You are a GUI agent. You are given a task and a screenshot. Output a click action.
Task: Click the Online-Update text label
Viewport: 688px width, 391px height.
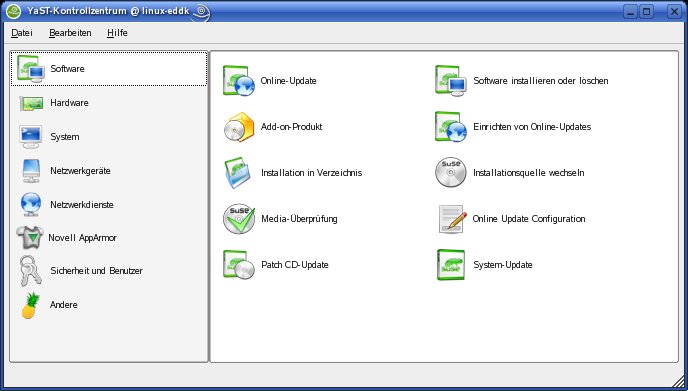tap(288, 81)
